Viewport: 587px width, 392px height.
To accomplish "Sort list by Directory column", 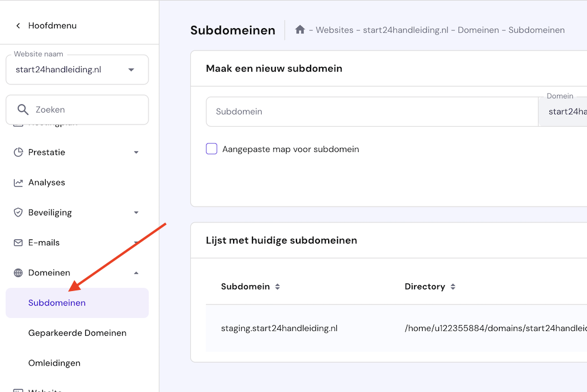I will [453, 287].
